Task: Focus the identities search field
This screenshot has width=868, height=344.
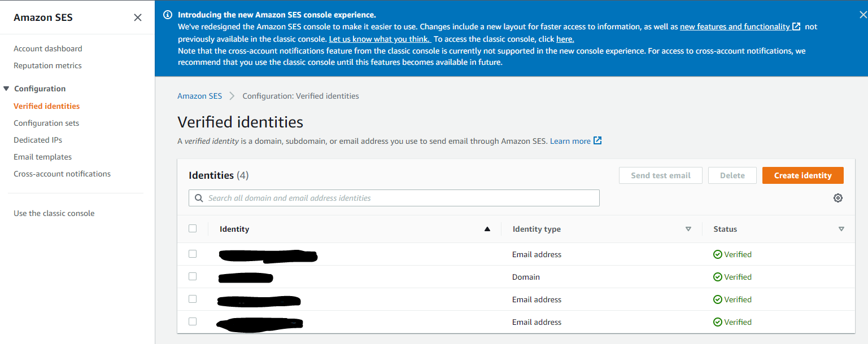Action: (x=394, y=198)
